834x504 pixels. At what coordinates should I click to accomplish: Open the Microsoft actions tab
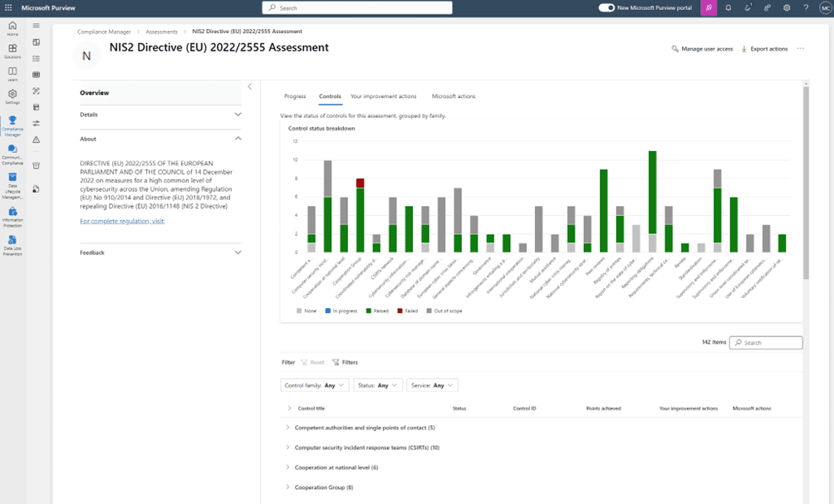pyautogui.click(x=454, y=96)
